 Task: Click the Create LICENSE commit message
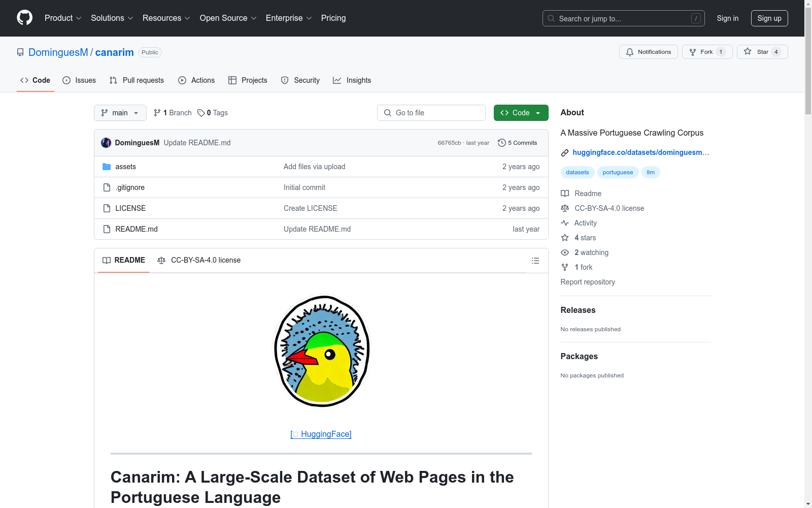tap(310, 208)
